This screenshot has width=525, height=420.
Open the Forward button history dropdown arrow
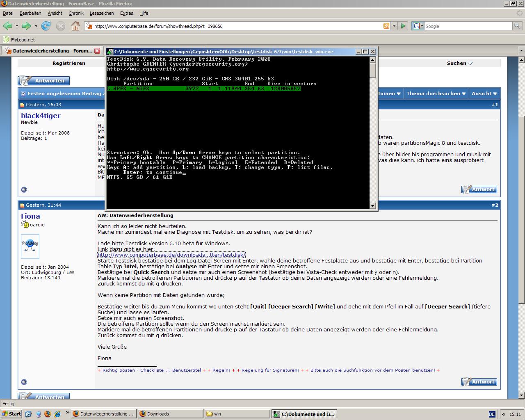(x=36, y=26)
